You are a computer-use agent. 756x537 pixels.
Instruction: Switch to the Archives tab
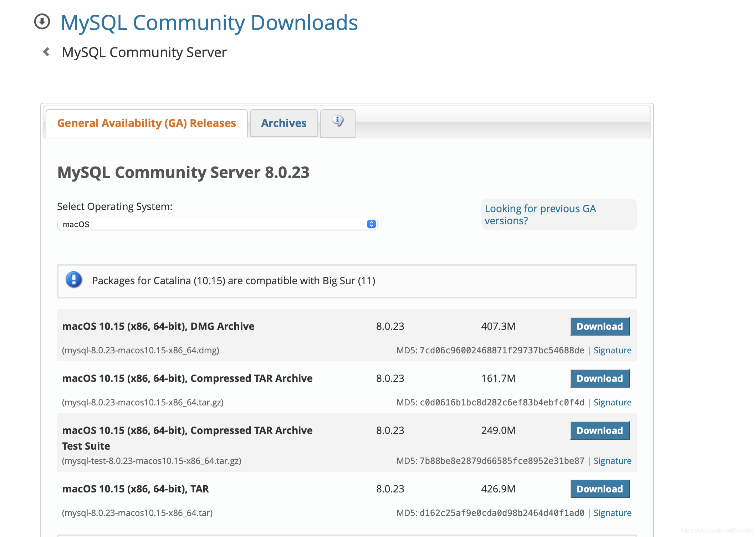pyautogui.click(x=284, y=123)
